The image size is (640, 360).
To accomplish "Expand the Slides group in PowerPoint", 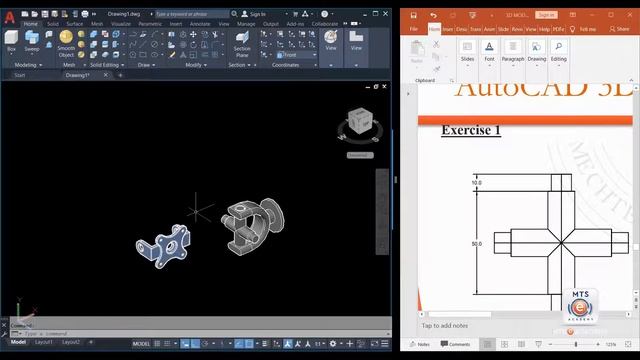I will click(467, 53).
